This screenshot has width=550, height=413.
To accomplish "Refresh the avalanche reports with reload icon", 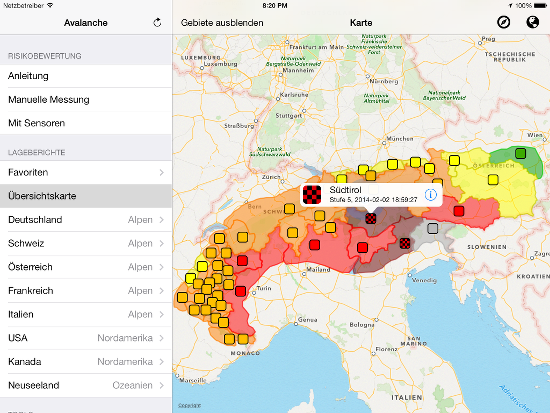I will (x=157, y=23).
